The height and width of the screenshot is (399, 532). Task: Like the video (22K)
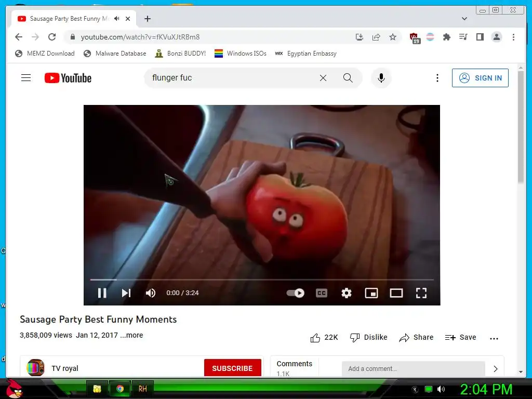[x=324, y=338]
